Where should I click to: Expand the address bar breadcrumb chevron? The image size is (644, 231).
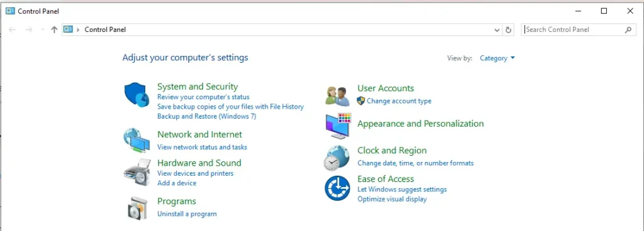point(78,30)
